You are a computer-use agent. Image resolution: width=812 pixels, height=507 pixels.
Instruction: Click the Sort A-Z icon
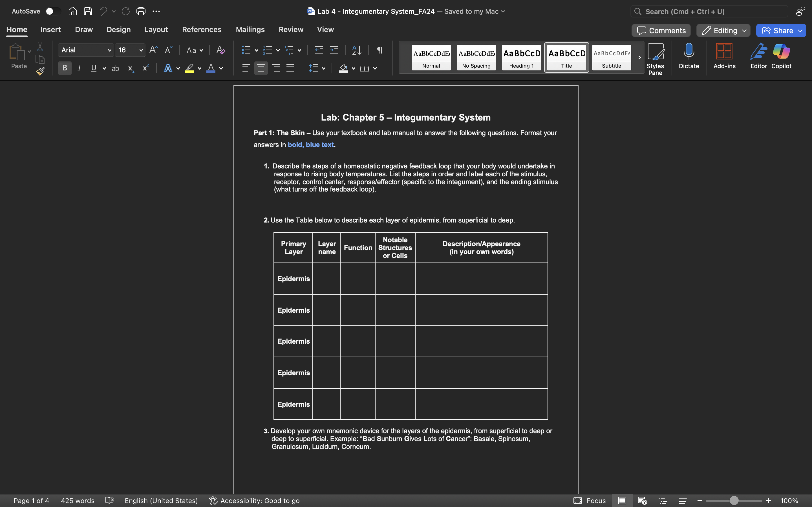[x=357, y=50]
